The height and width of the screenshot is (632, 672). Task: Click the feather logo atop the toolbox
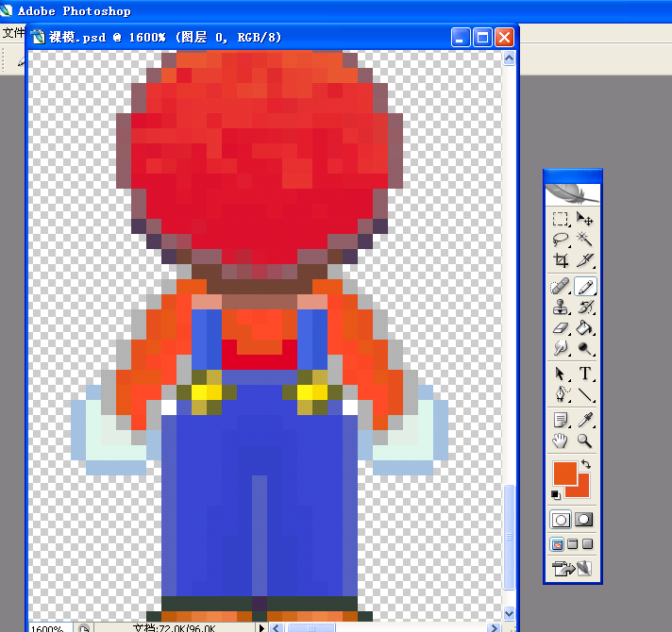(573, 195)
